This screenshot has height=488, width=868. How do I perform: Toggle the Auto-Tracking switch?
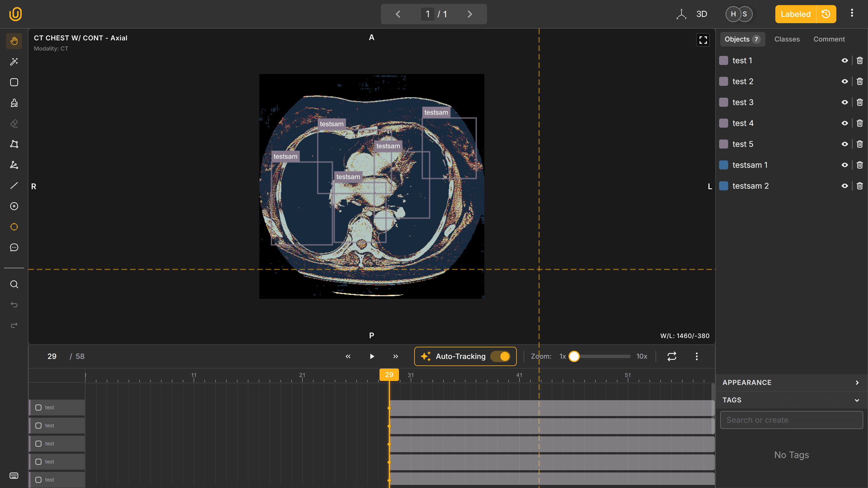click(x=500, y=356)
